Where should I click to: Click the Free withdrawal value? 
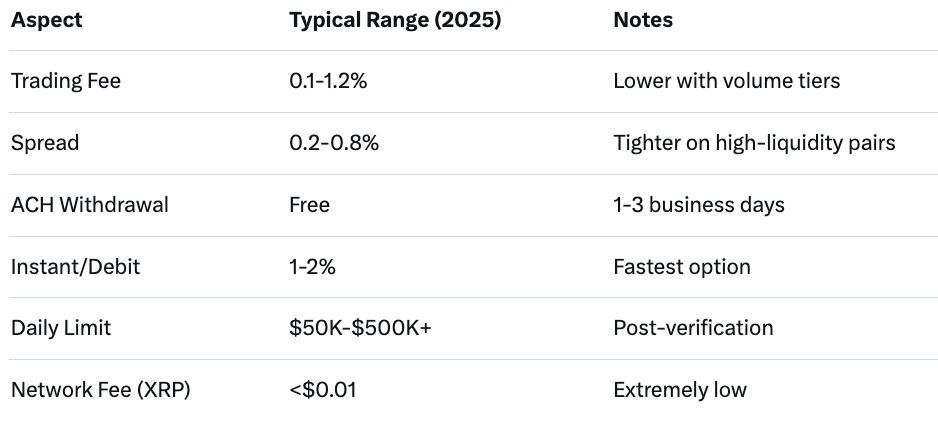pyautogui.click(x=309, y=205)
